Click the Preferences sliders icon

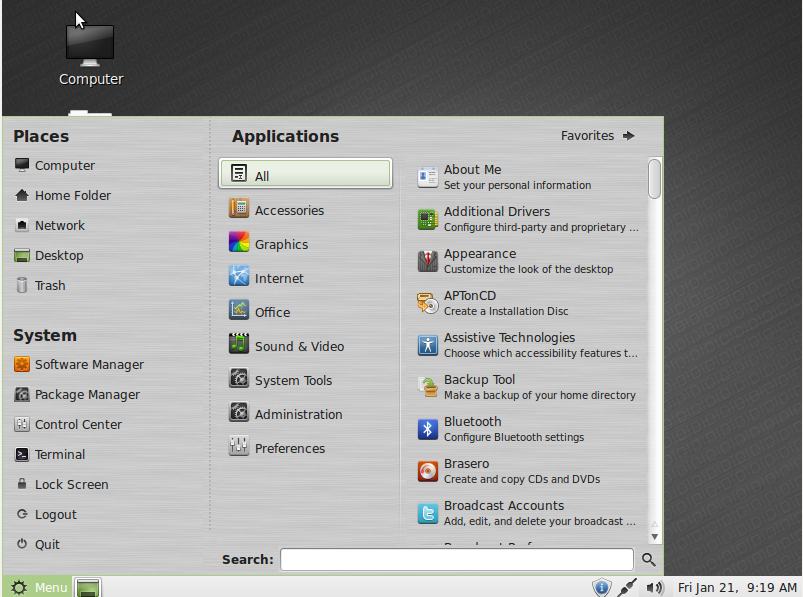[x=239, y=445]
